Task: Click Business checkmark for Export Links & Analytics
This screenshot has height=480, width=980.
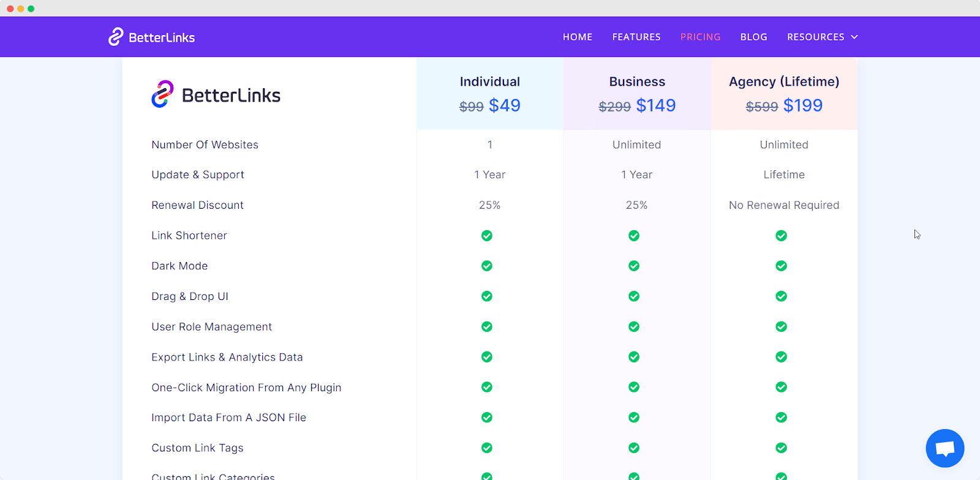Action: pyautogui.click(x=634, y=357)
